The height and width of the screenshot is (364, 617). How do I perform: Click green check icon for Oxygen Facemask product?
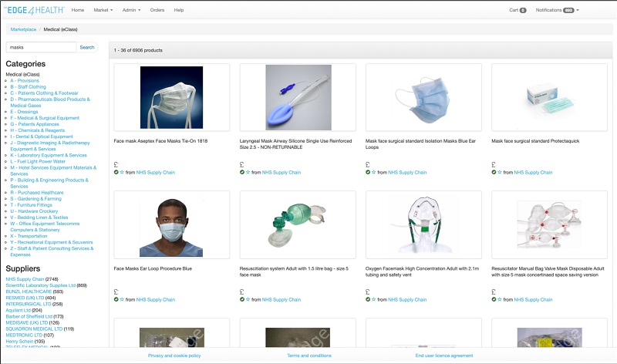[x=368, y=299]
